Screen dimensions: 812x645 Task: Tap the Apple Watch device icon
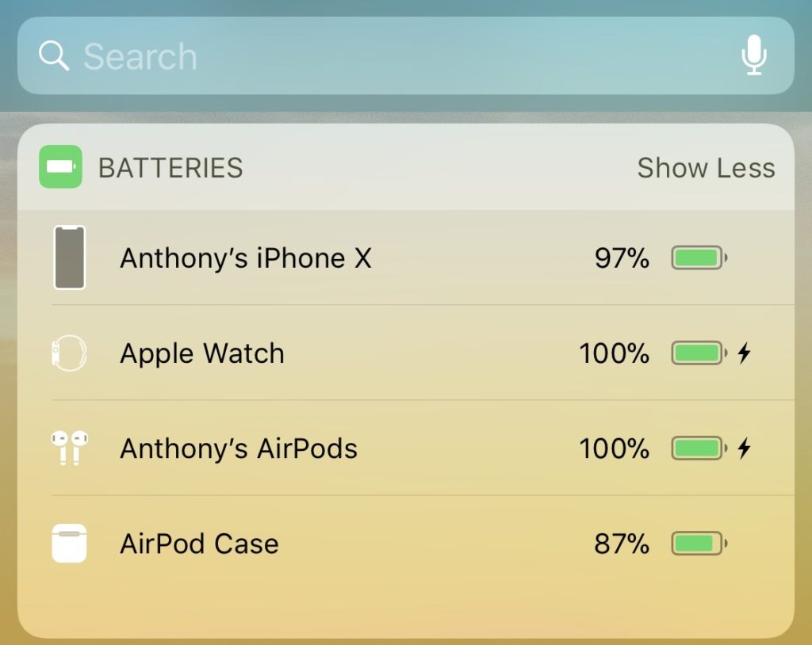click(x=69, y=353)
